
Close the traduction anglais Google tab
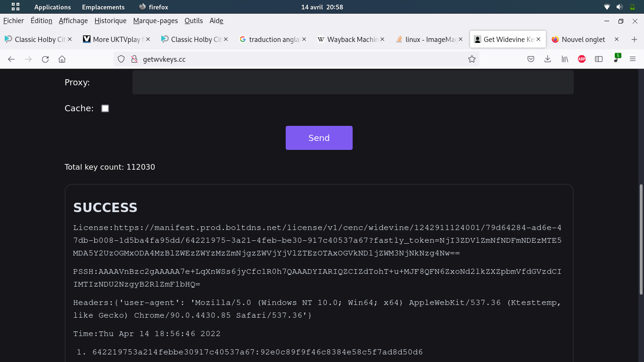pyautogui.click(x=304, y=40)
